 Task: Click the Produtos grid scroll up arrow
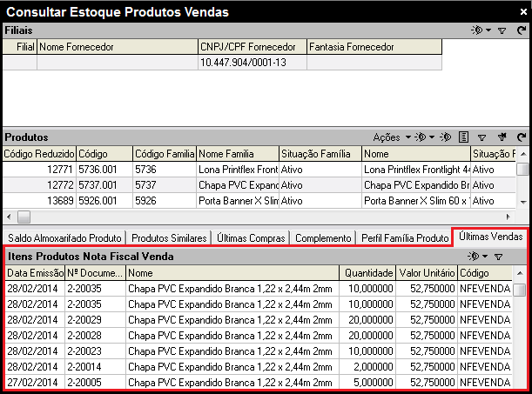(x=523, y=154)
